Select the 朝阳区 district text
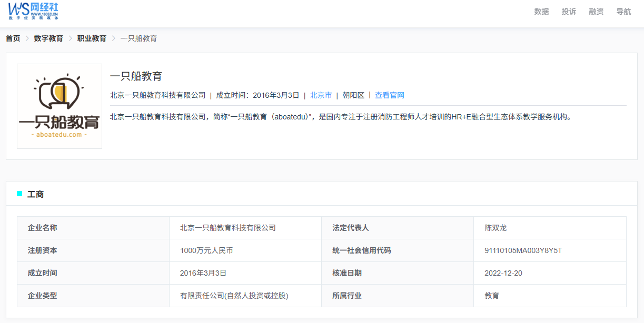This screenshot has height=323, width=644. tap(353, 95)
